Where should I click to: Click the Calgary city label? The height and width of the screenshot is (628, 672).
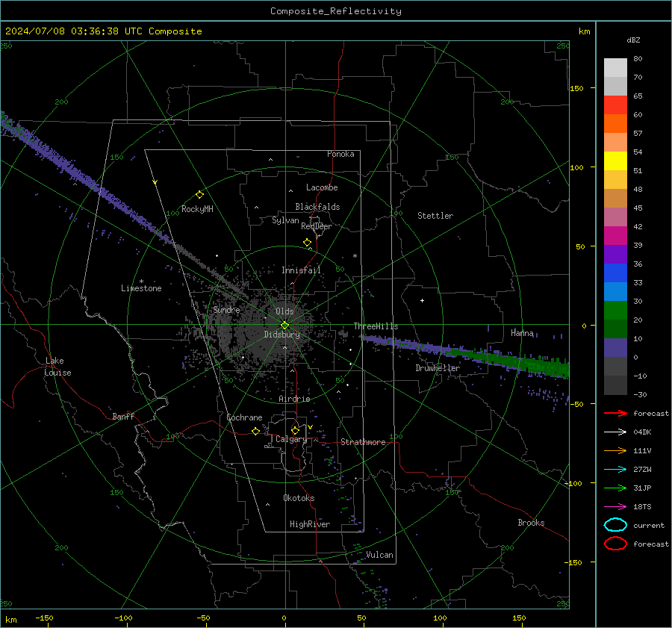click(291, 439)
